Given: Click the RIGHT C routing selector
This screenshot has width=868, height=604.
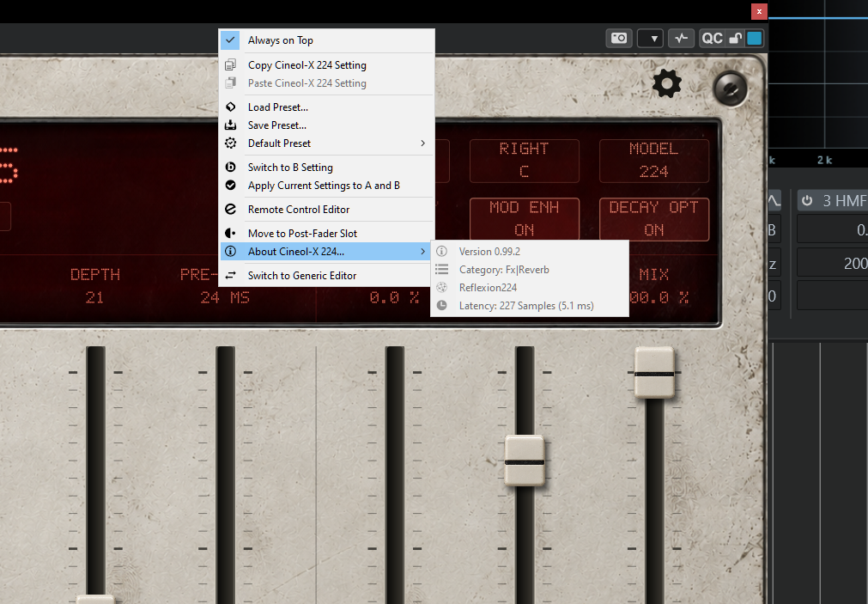Looking at the screenshot, I should [x=525, y=161].
